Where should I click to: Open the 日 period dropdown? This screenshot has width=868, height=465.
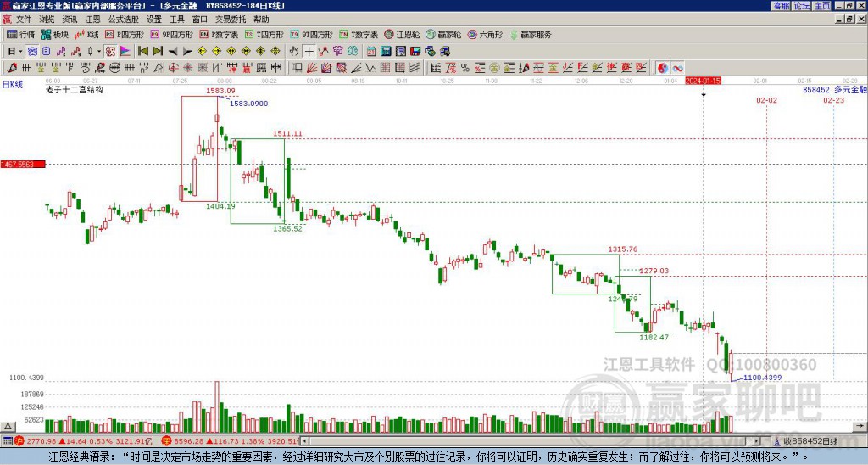pos(15,52)
